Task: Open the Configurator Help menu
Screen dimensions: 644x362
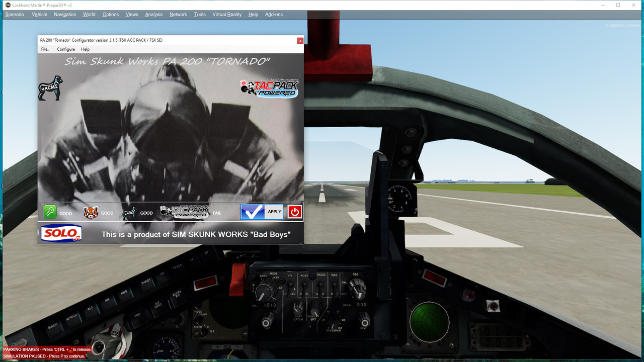Action: tap(86, 49)
